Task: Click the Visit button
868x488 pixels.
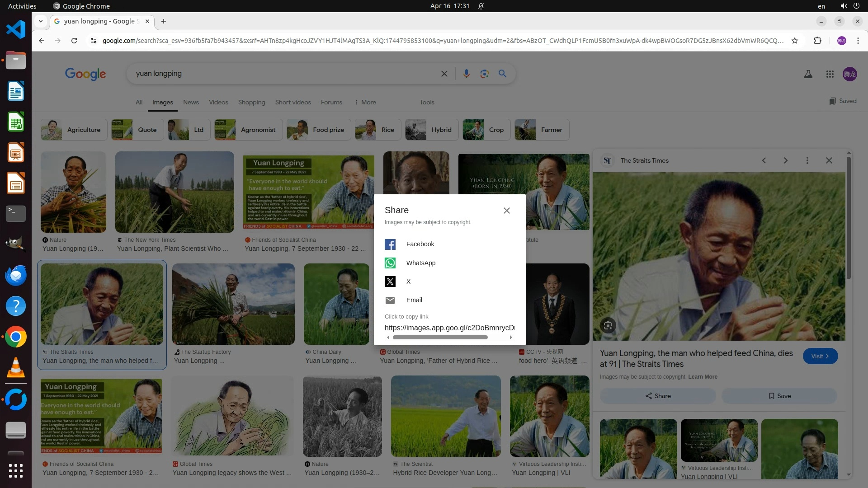Action: click(x=820, y=356)
